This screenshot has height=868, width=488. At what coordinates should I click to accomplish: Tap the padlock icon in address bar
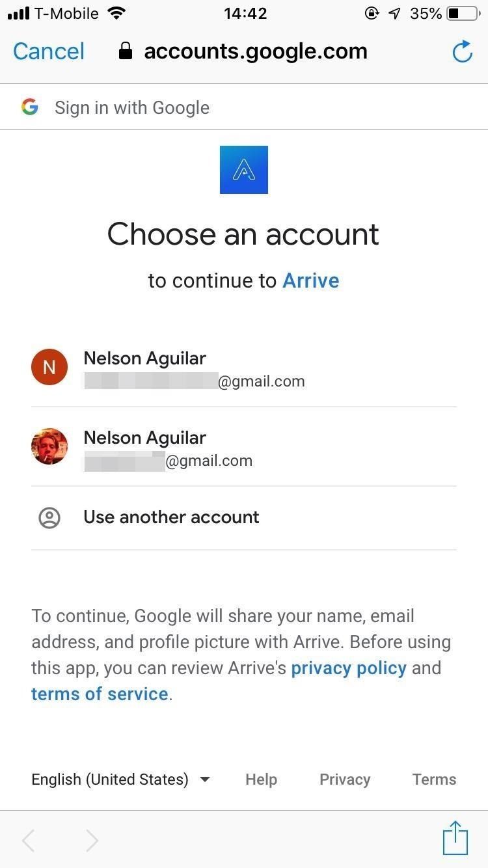126,52
